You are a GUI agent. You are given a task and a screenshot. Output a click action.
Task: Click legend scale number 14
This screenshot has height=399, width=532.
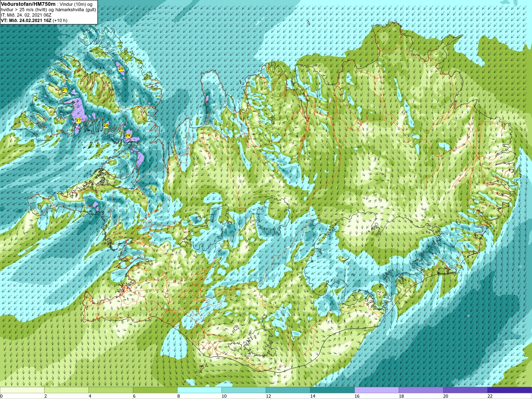tap(313, 396)
